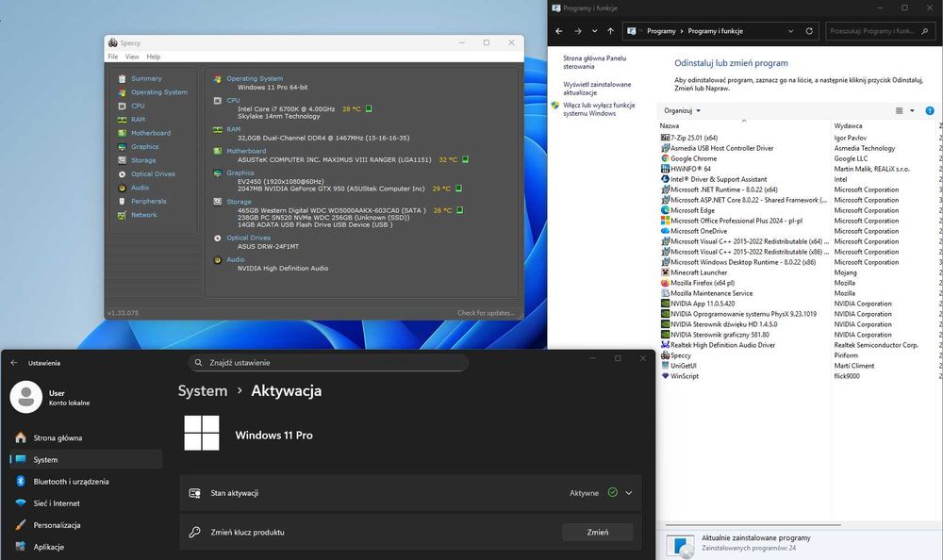Click the User local account profile
This screenshot has height=560, width=943.
[50, 397]
